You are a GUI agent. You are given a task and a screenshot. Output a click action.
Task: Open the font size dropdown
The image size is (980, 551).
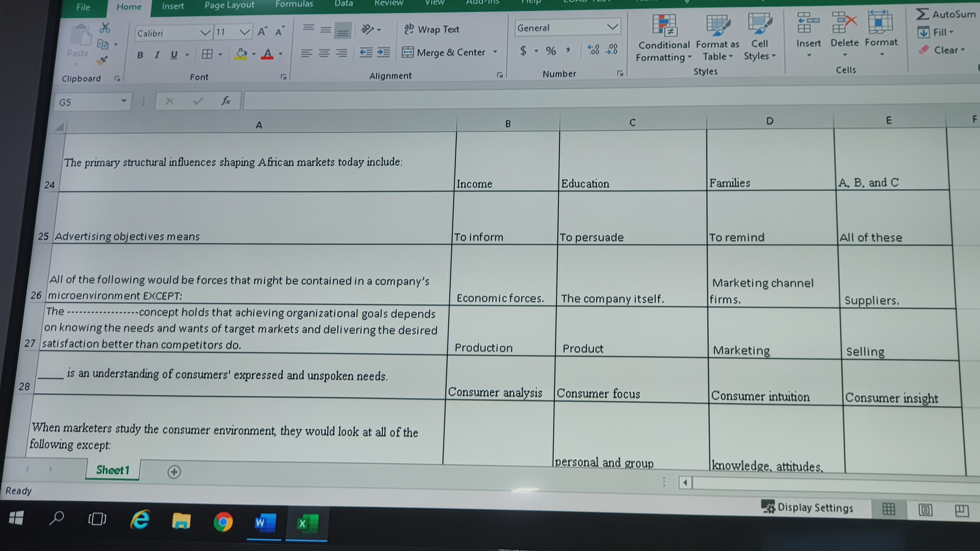[x=245, y=32]
